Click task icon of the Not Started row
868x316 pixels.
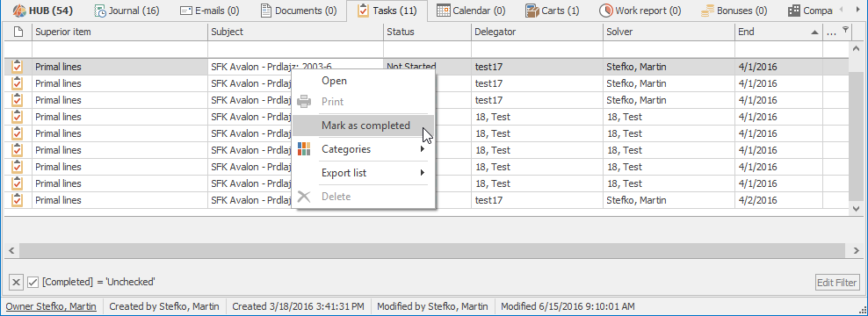pos(18,67)
